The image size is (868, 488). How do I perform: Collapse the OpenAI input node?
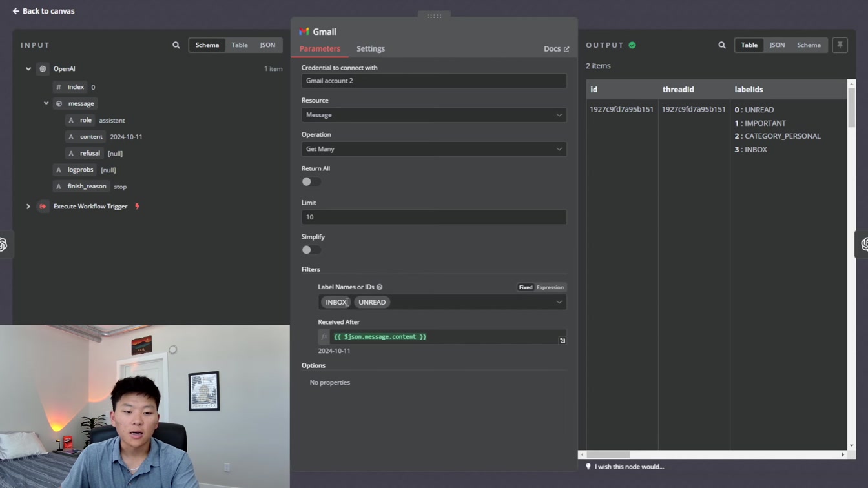point(28,69)
